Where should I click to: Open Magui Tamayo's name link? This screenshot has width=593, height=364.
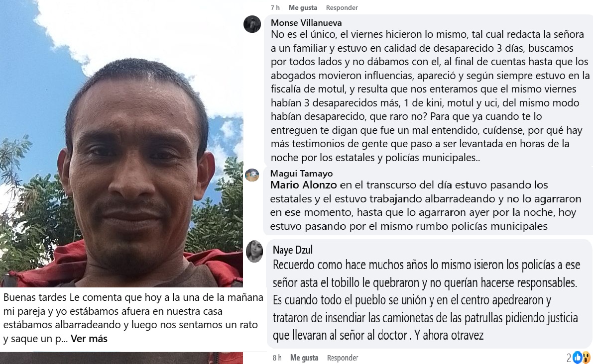[301, 174]
